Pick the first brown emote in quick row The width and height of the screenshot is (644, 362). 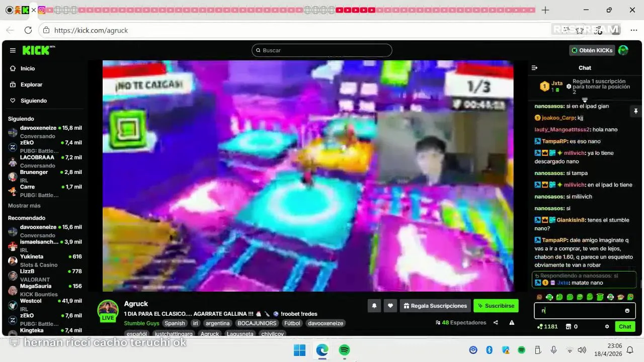tap(539, 297)
